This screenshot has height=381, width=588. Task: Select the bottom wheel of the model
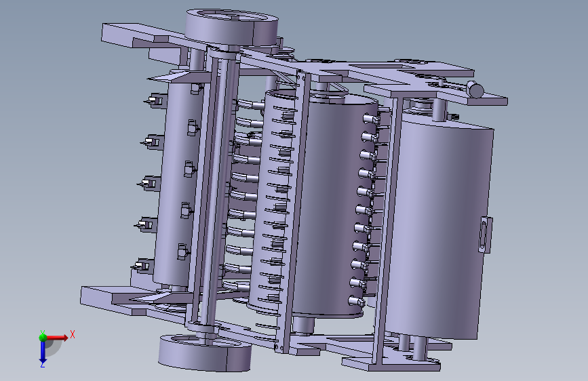click(x=205, y=353)
